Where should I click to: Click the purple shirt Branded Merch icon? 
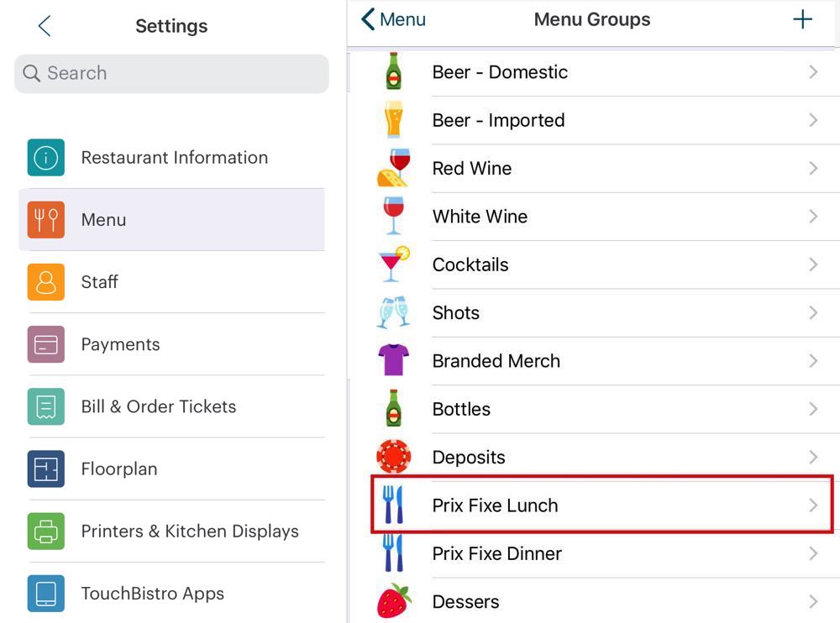(x=393, y=361)
